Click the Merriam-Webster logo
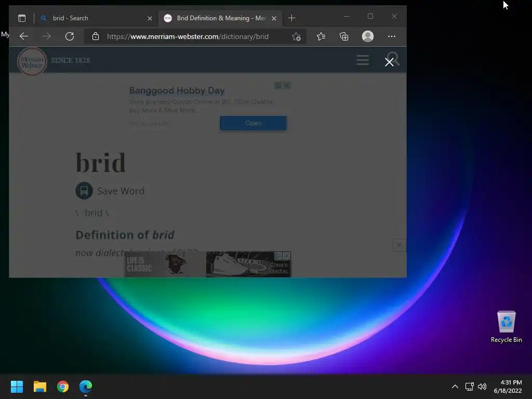This screenshot has height=399, width=532. click(32, 61)
